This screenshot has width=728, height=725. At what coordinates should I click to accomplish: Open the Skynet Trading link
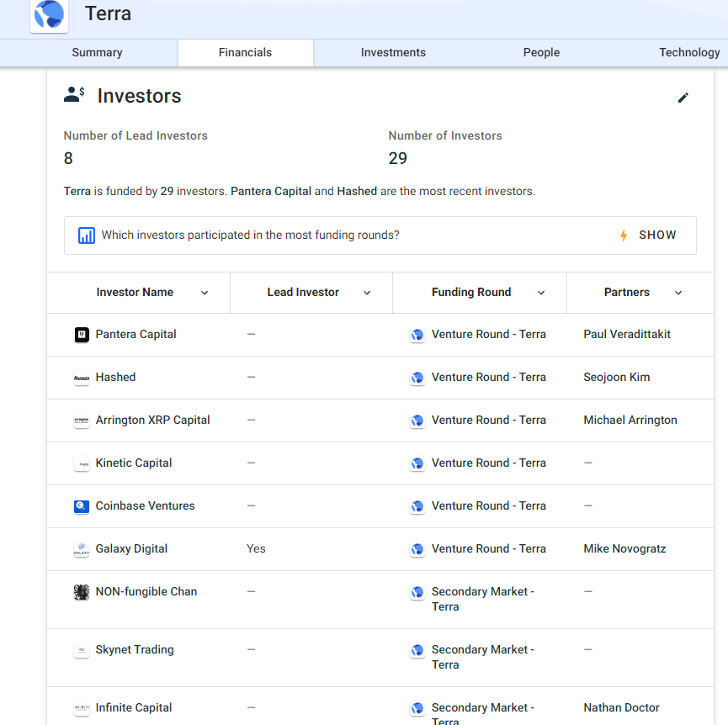135,650
